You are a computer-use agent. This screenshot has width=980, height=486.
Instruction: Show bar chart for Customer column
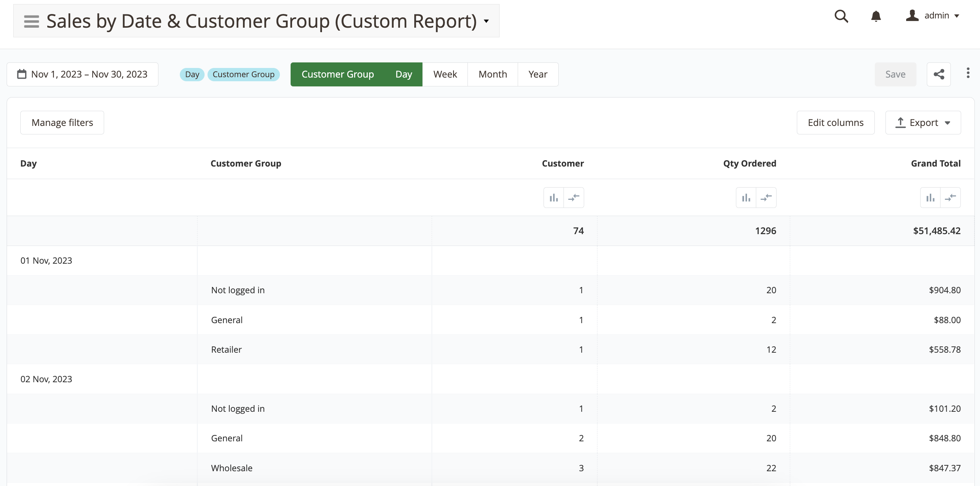(554, 198)
